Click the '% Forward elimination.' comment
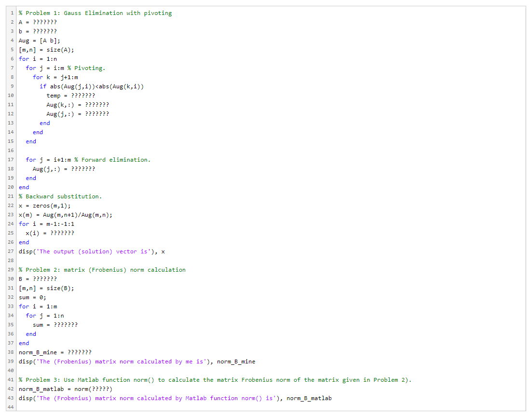Screen dimensions: 532x417 coord(112,160)
